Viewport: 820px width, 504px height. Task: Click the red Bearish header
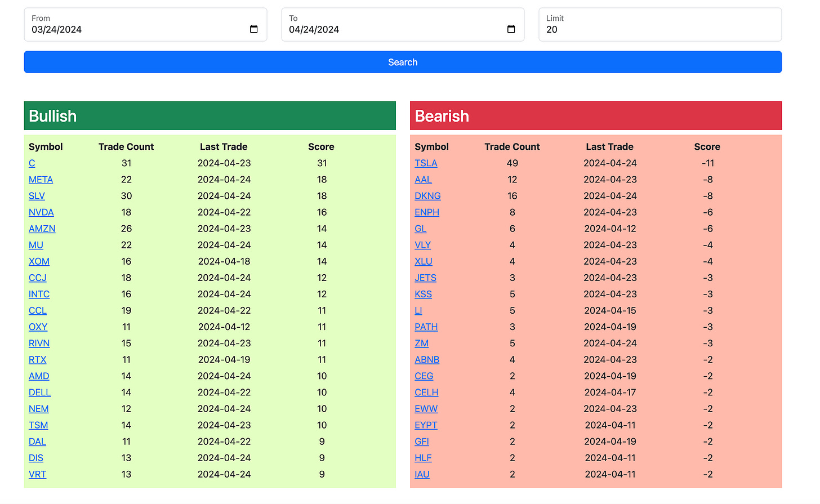click(x=596, y=115)
